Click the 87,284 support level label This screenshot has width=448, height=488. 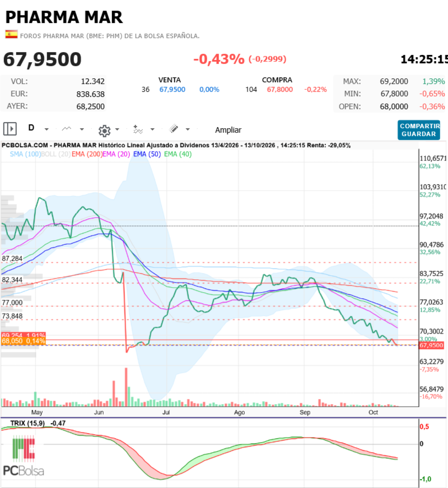pyautogui.click(x=12, y=259)
